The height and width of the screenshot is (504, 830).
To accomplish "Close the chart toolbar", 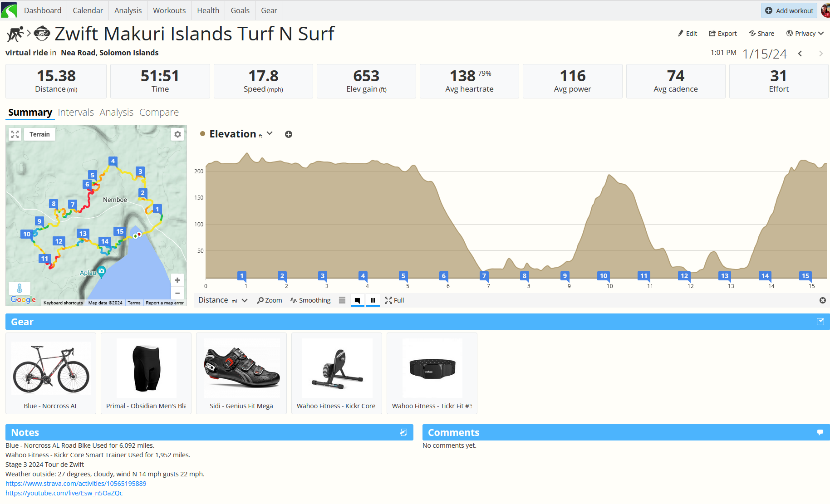I will [x=823, y=300].
